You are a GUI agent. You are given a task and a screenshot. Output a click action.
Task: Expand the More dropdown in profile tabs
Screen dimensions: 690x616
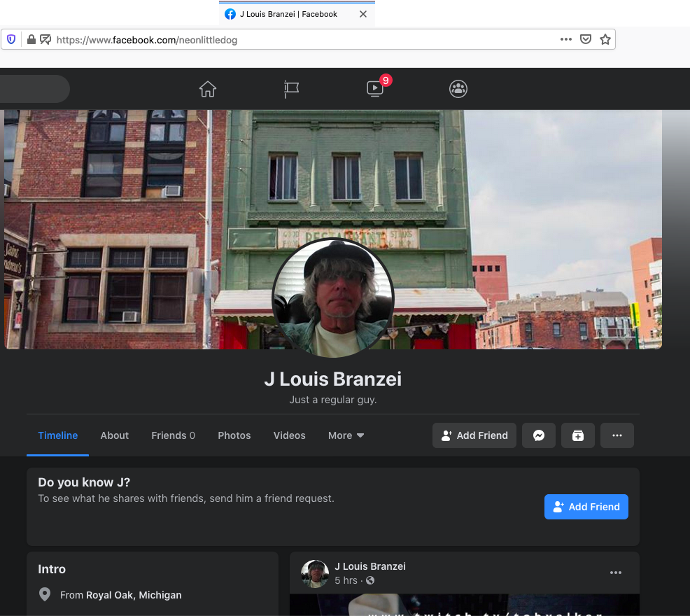pyautogui.click(x=346, y=435)
